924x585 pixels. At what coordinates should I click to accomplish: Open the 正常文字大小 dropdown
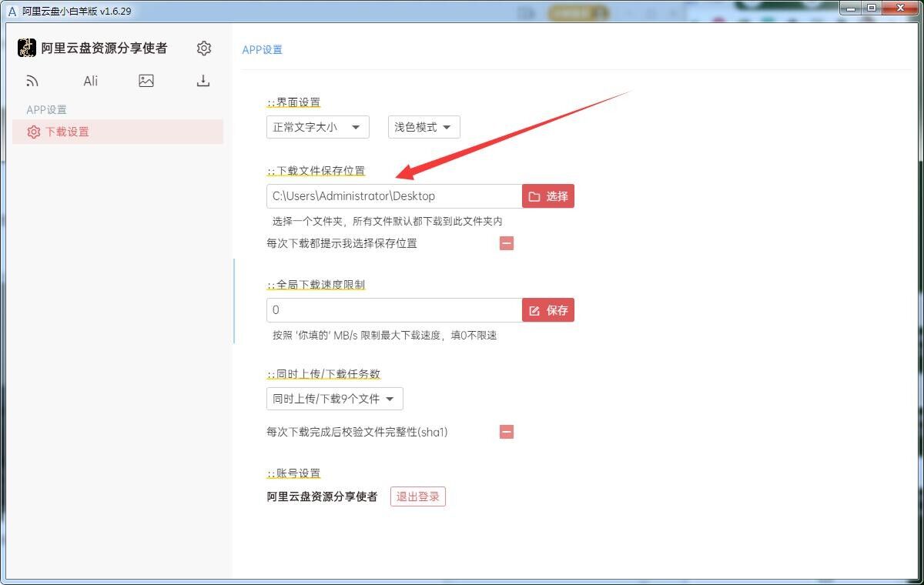tap(317, 127)
